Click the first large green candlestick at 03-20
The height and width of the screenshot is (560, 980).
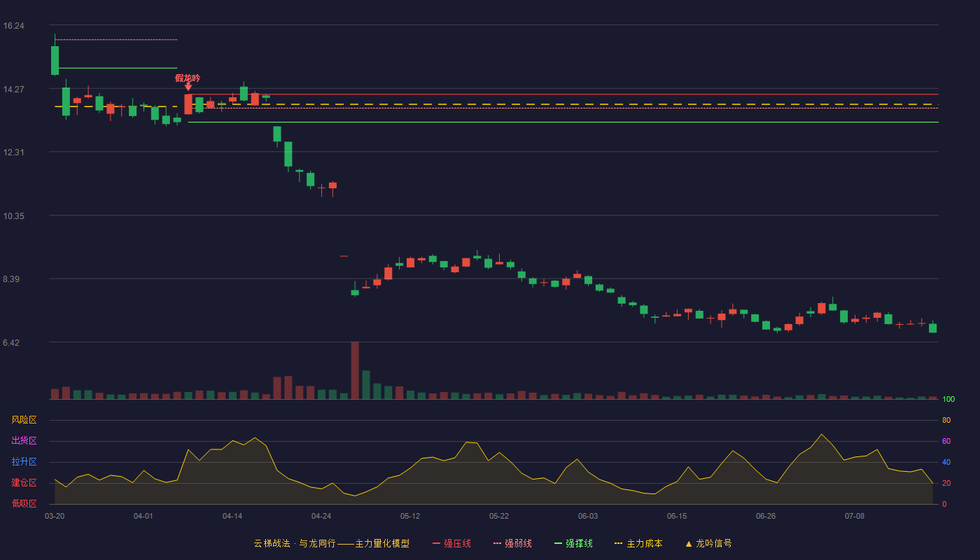55,60
